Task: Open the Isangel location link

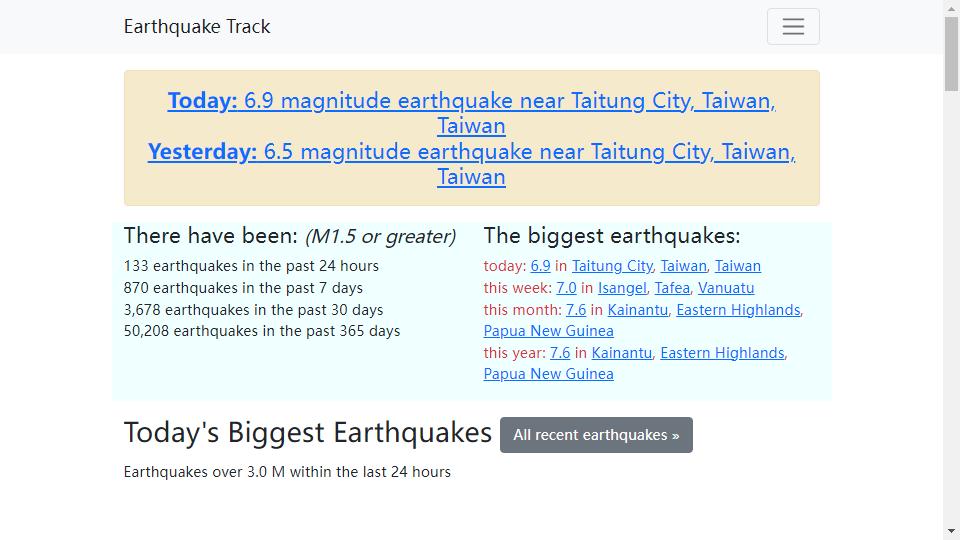Action: [x=622, y=288]
